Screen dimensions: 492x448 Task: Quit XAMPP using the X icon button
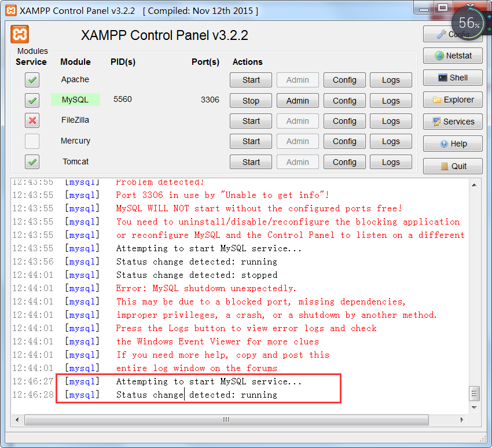[452, 166]
